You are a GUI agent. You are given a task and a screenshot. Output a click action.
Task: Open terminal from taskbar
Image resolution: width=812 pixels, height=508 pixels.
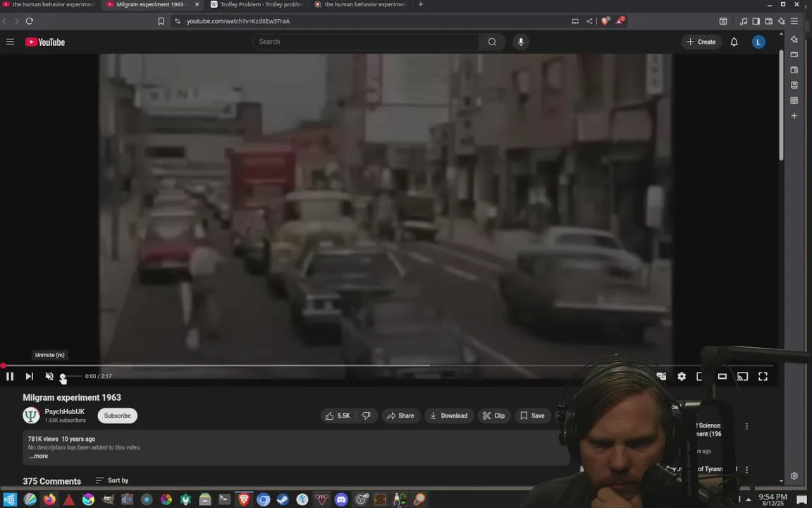click(x=224, y=500)
